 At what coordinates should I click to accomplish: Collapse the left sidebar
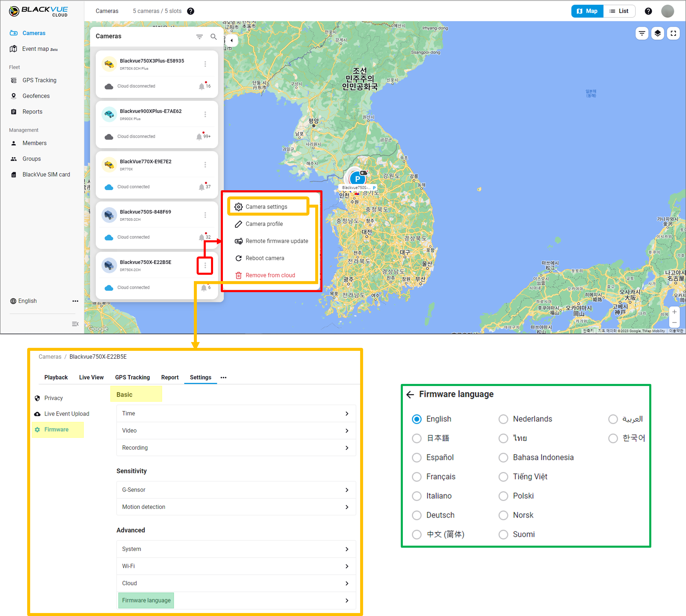75,324
